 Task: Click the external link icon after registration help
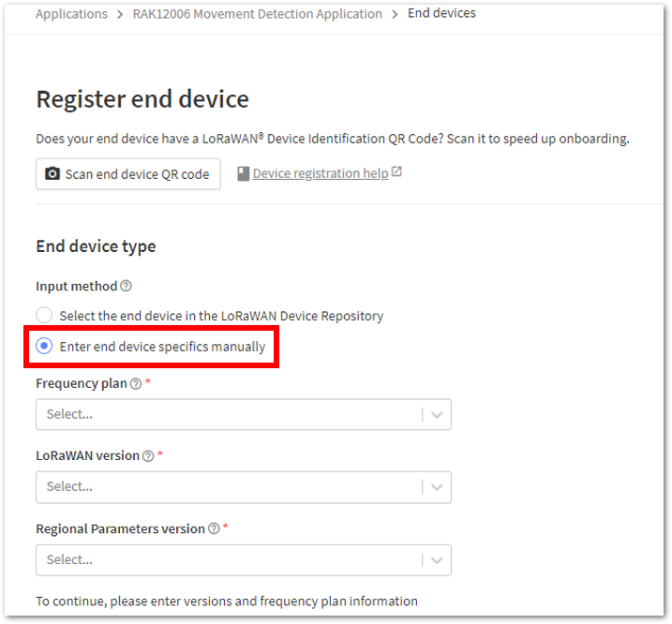[396, 171]
